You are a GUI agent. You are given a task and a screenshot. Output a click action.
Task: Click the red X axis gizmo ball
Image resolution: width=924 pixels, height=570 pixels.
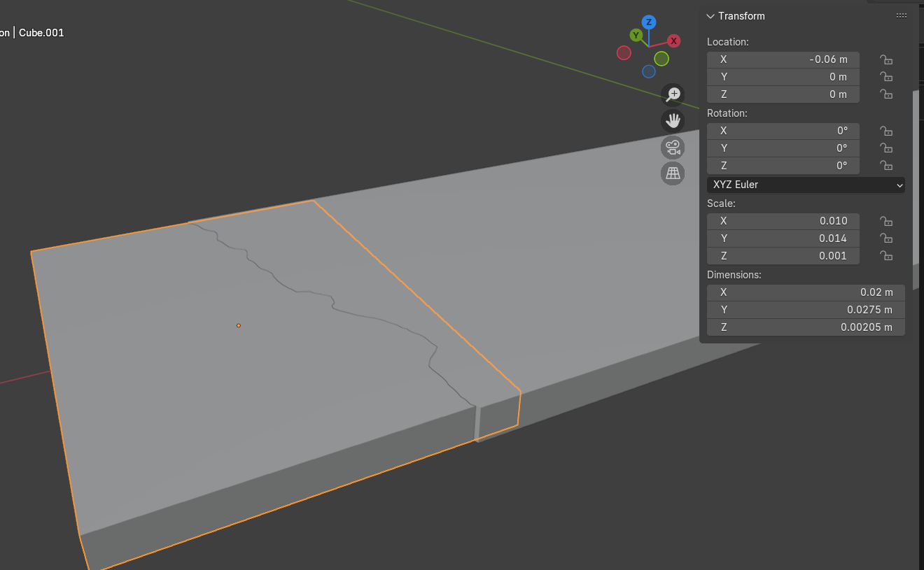tap(673, 41)
